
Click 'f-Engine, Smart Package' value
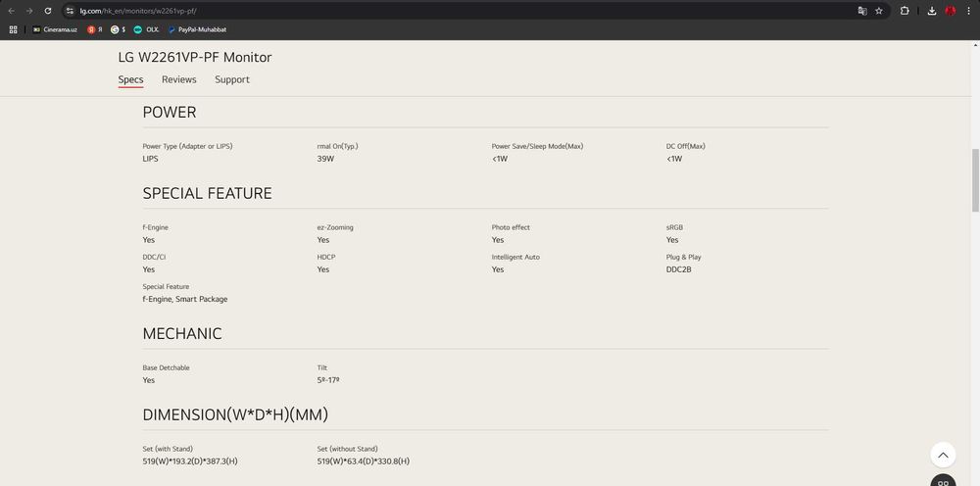(185, 299)
